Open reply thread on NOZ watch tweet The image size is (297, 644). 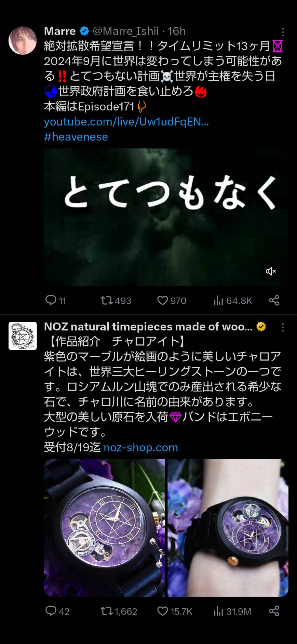click(x=57, y=611)
